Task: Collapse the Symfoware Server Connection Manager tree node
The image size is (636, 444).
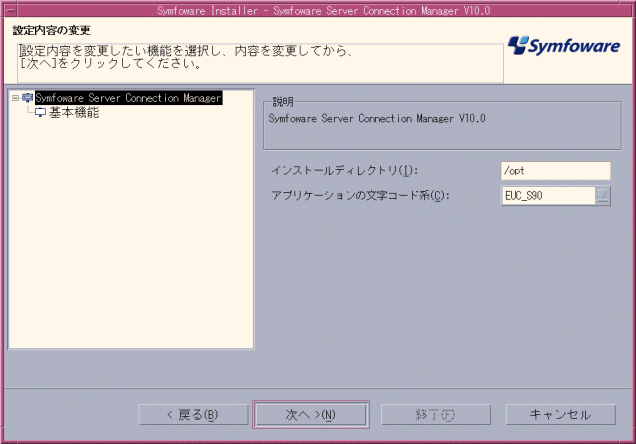Action: (x=15, y=98)
